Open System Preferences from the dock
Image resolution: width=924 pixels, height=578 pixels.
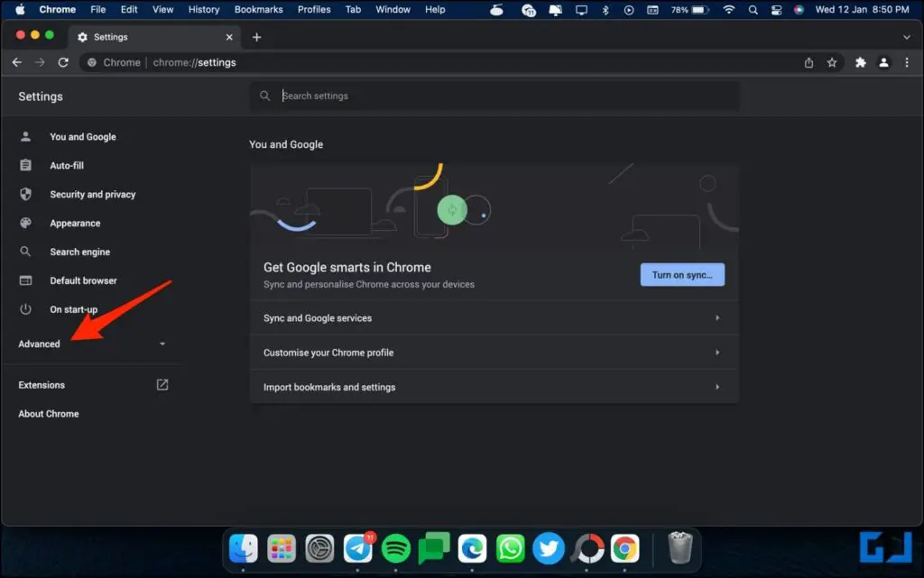point(319,548)
